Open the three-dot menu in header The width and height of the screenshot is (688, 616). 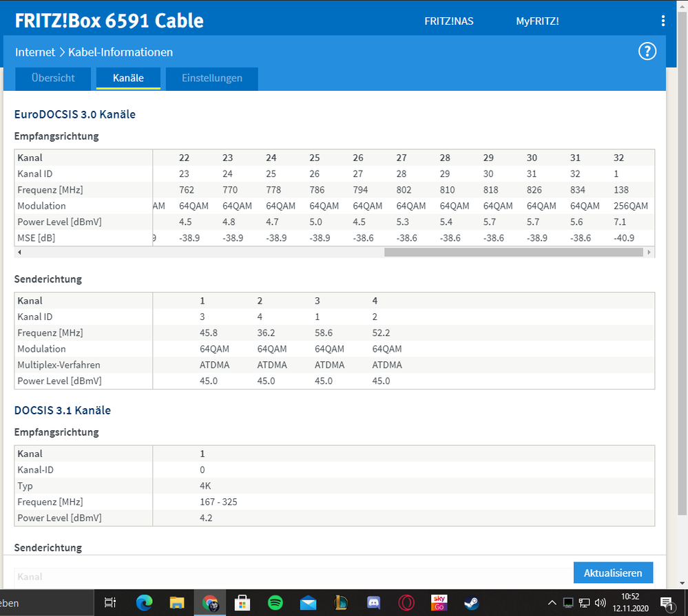(x=663, y=21)
